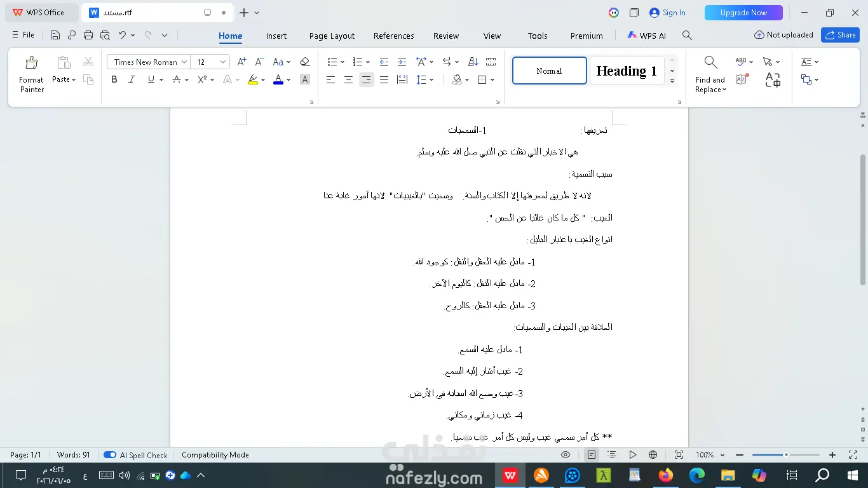The image size is (868, 488).
Task: Click the Save icon in quick access toolbar
Action: 55,36
